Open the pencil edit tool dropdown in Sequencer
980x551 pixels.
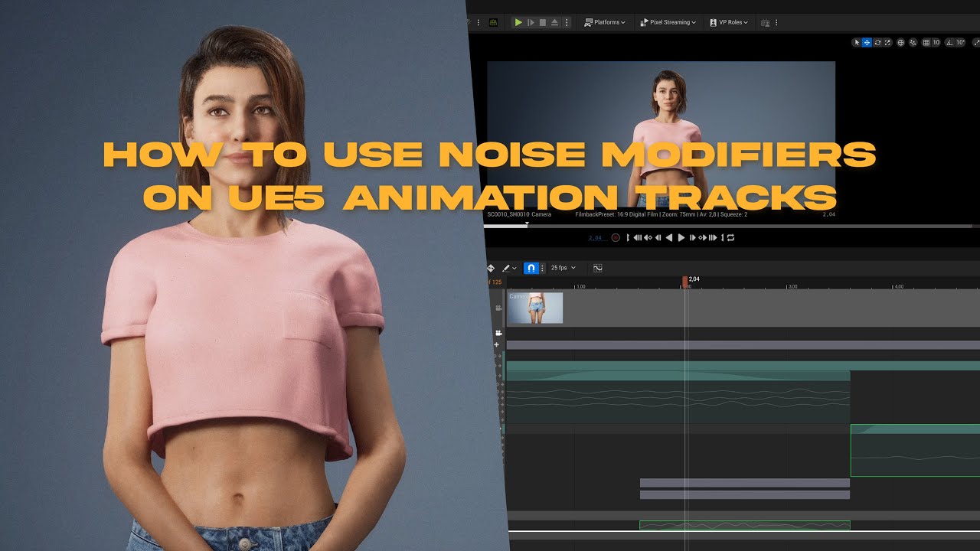(509, 268)
